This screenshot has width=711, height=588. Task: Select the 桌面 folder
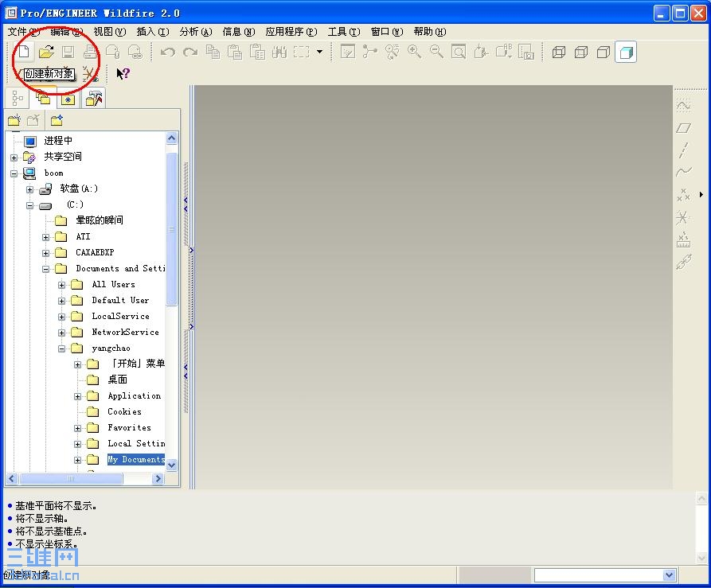click(x=118, y=380)
